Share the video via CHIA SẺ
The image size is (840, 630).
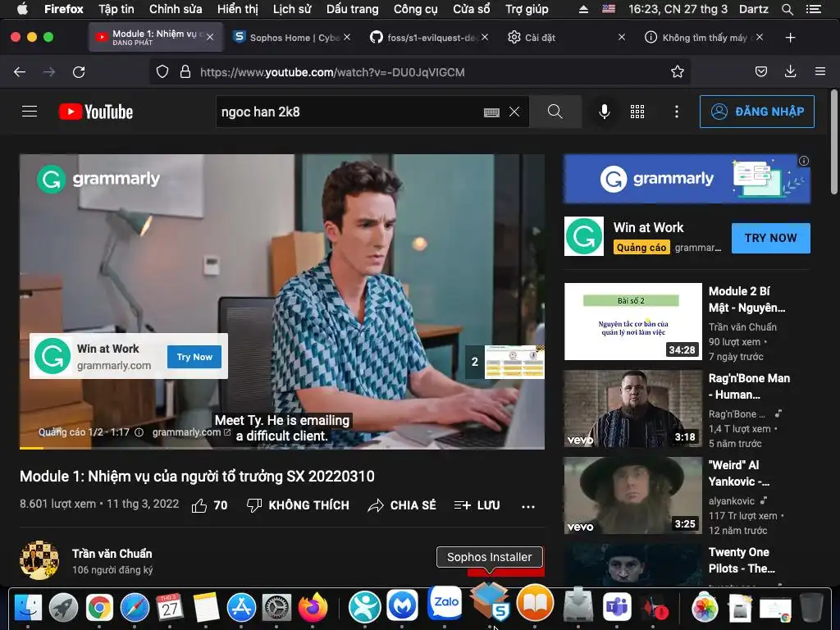click(402, 505)
